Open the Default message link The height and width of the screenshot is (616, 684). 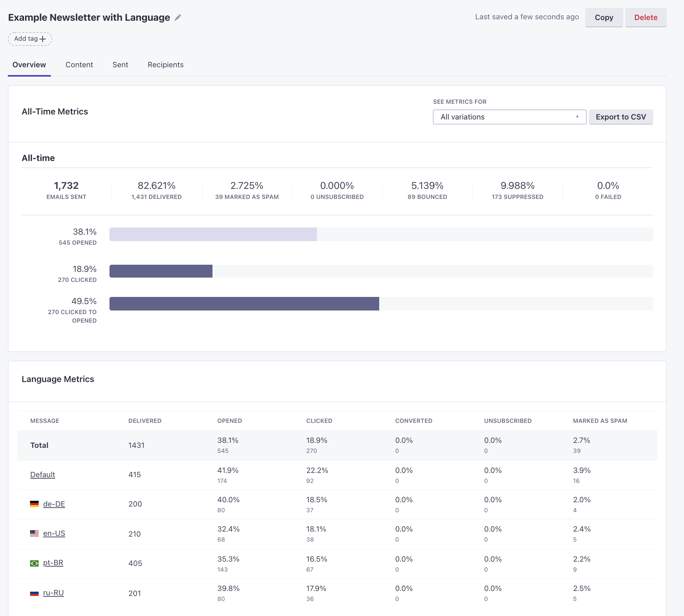point(43,475)
